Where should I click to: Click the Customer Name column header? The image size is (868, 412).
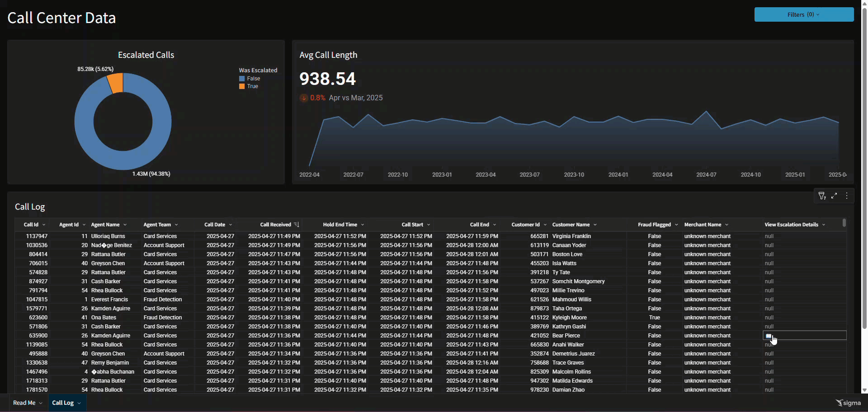(571, 225)
